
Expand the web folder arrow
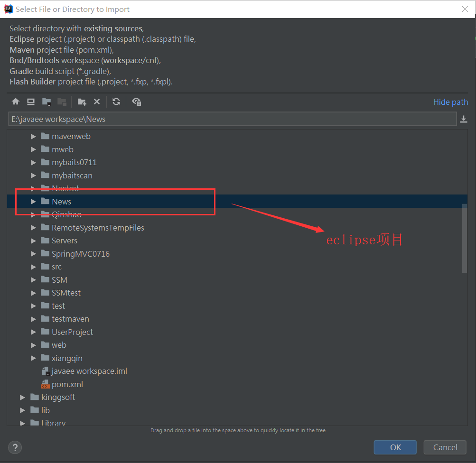[x=33, y=345]
